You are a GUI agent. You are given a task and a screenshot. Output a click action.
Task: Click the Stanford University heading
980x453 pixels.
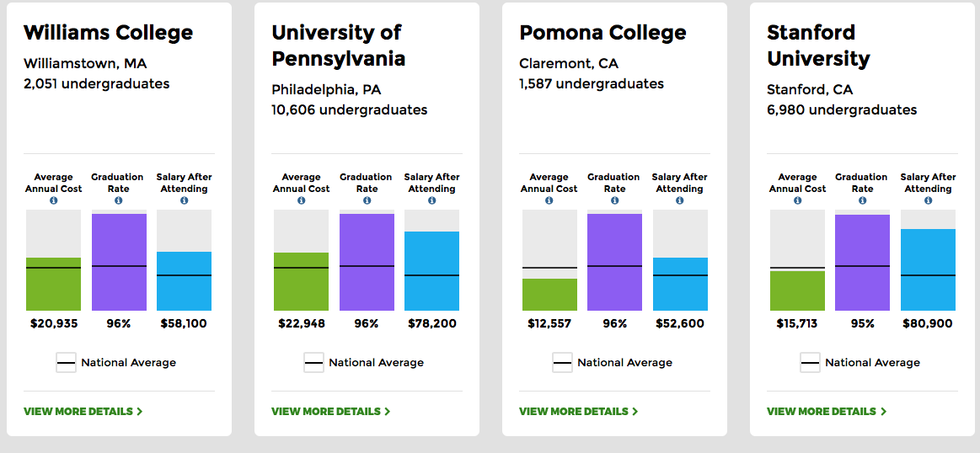click(817, 45)
